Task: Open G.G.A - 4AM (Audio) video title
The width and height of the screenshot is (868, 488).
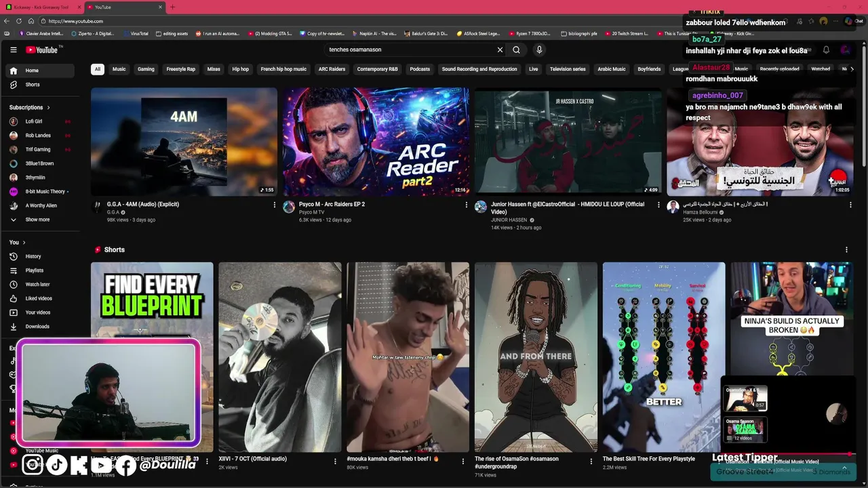Action: point(143,204)
